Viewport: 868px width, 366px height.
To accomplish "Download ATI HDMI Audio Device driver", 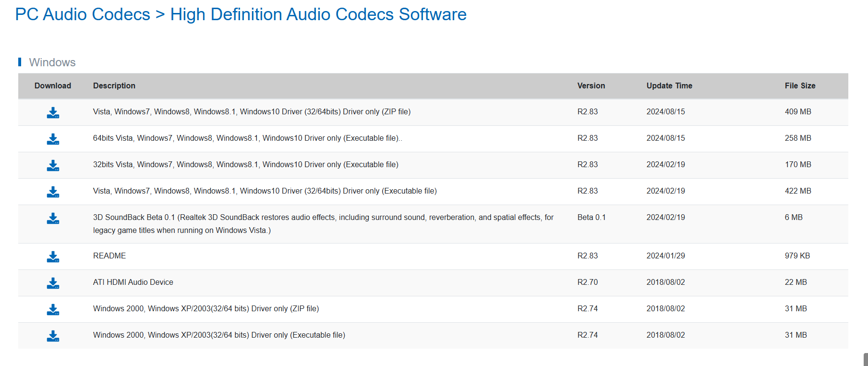I will pos(53,283).
